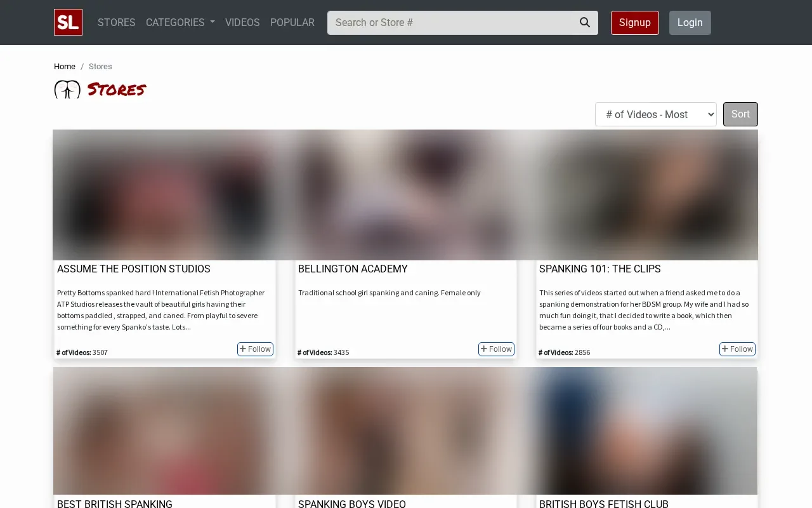Open the Best British Spanking store title
This screenshot has height=508, width=812.
(x=115, y=504)
